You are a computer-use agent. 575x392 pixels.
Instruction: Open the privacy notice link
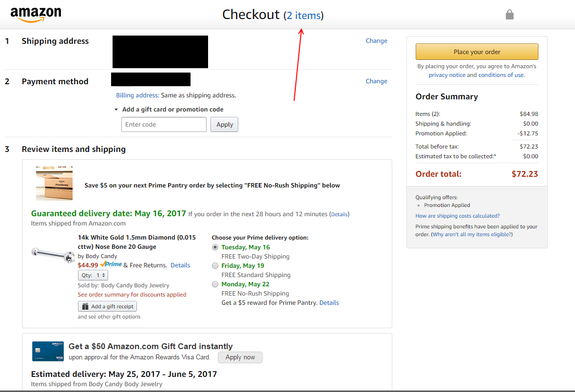click(x=447, y=75)
